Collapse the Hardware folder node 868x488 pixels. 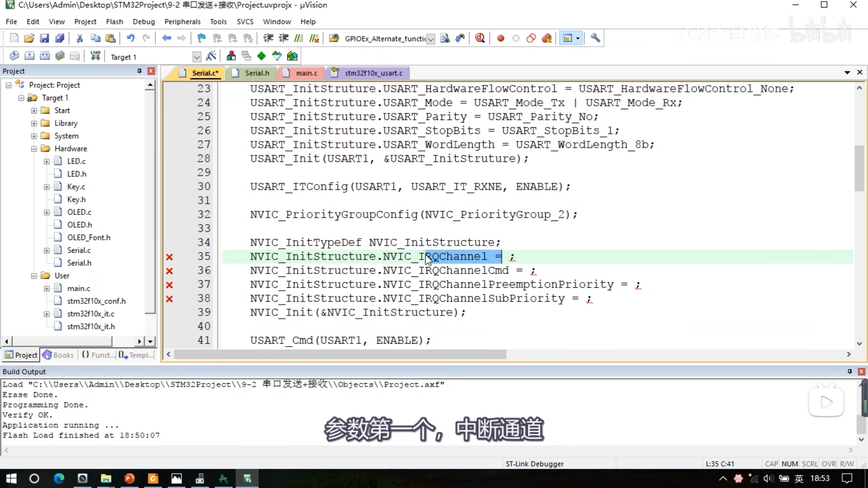(x=34, y=149)
